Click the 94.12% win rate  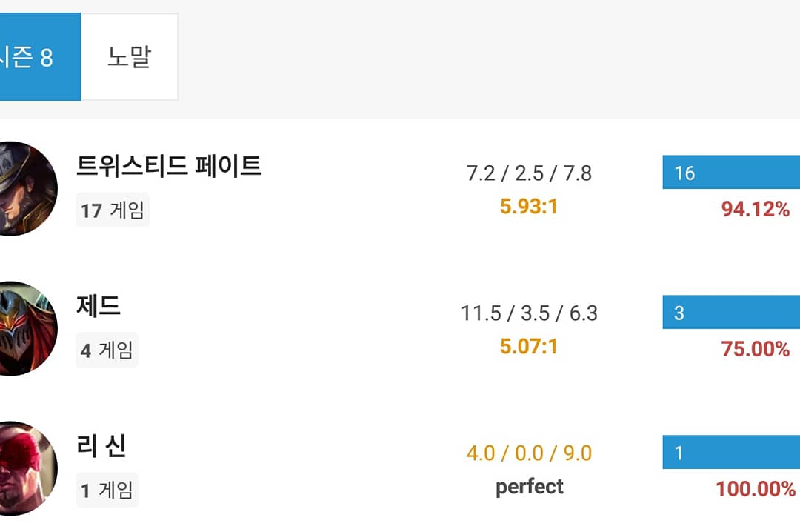pos(756,210)
